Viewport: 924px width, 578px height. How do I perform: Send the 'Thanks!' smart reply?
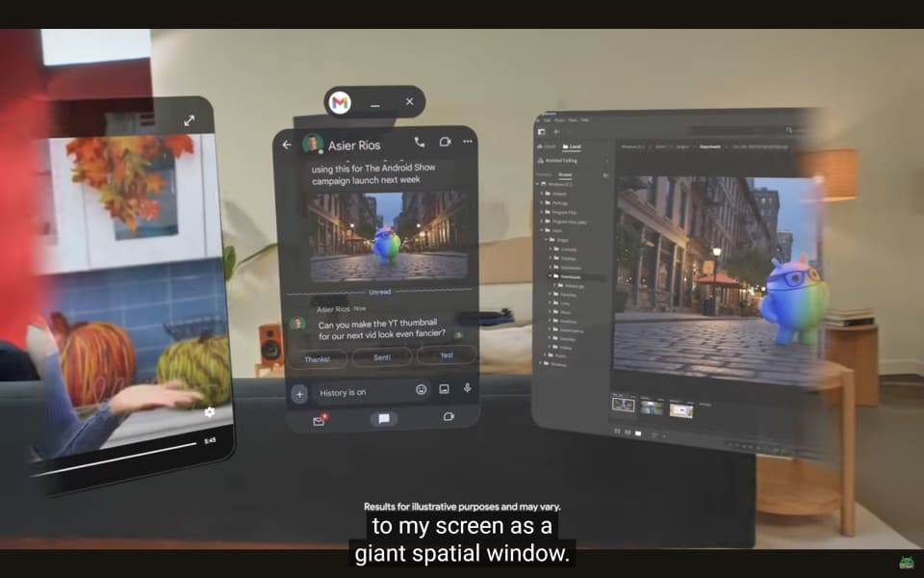317,358
